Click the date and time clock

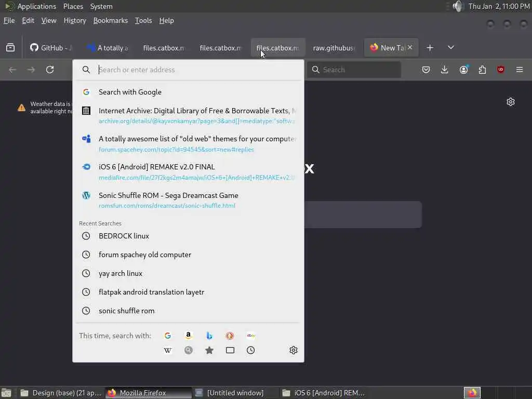499,6
